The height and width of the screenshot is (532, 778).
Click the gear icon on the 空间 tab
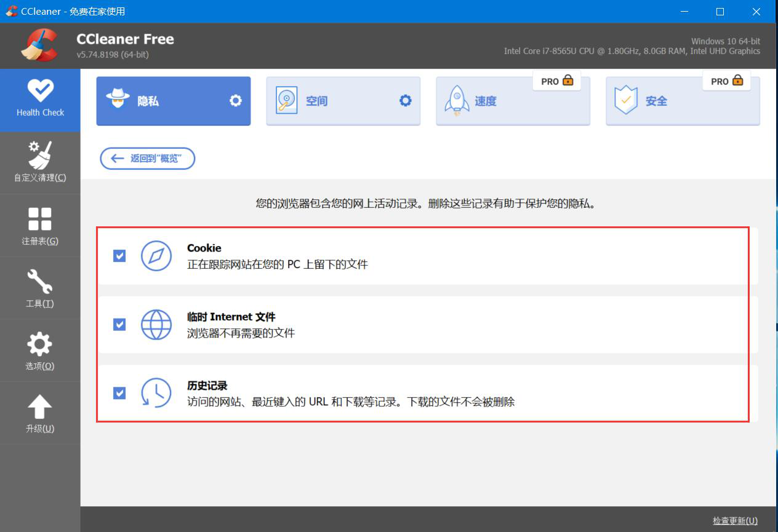coord(406,101)
